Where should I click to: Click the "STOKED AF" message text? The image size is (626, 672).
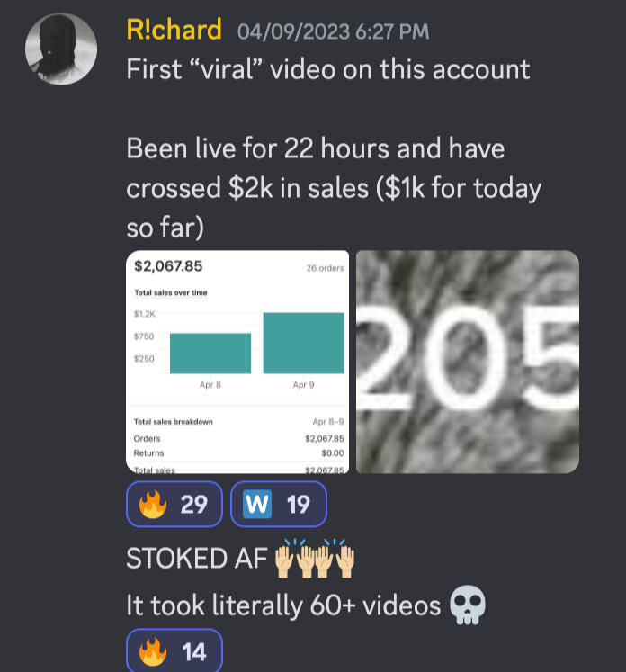(x=197, y=559)
